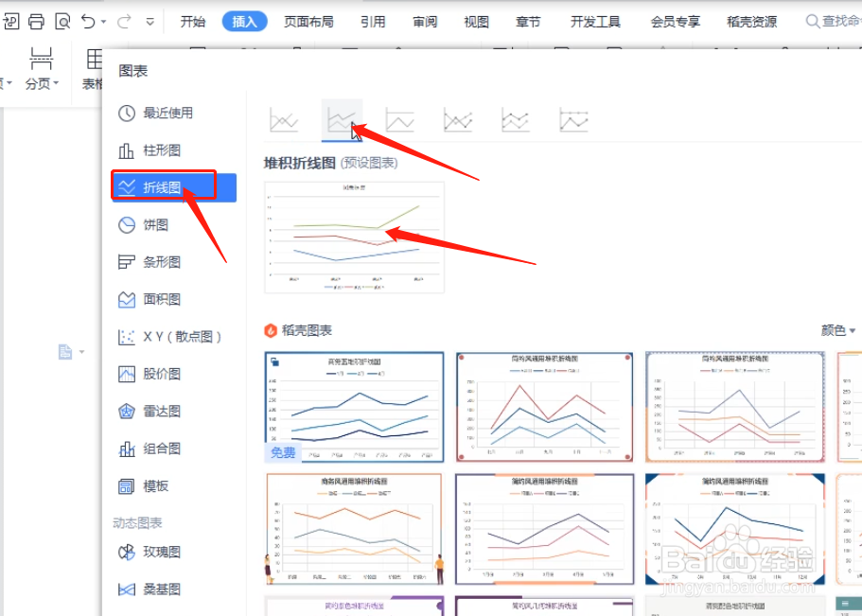Choose the template with red corner dots

pos(544,408)
